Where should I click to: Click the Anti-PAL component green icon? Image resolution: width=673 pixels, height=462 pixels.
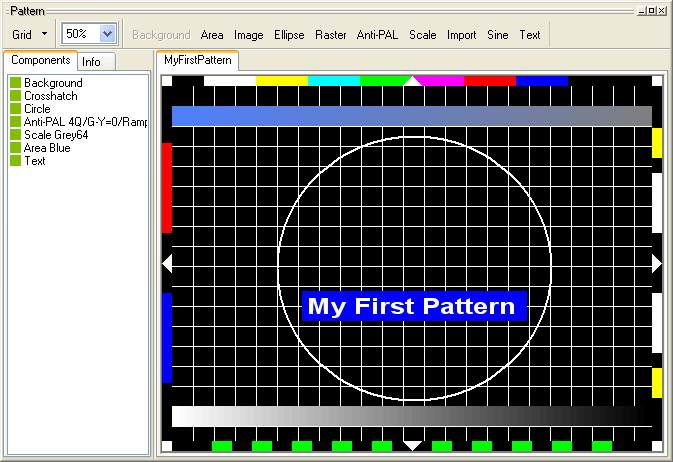pyautogui.click(x=16, y=122)
